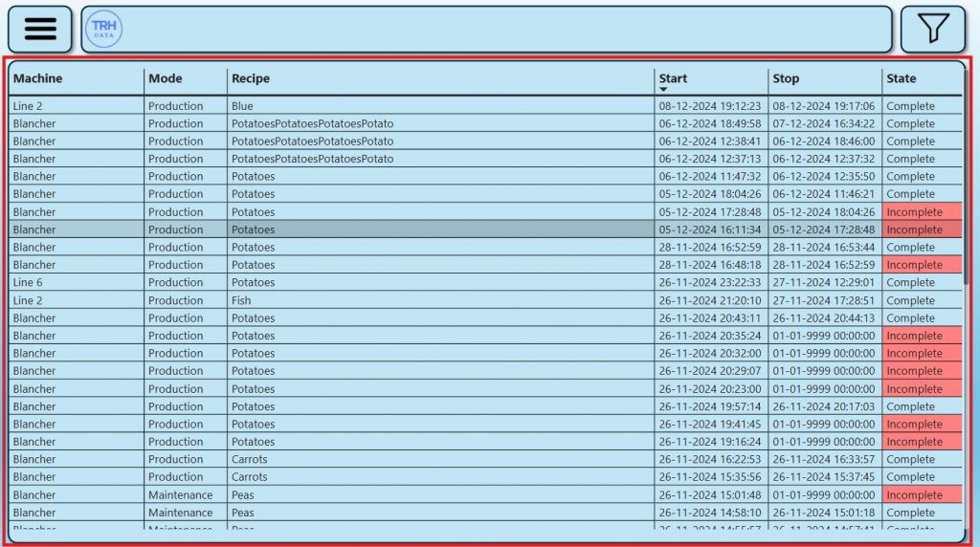Click highlighted row started 05-12-2024 16:11:34
The image size is (980, 547).
pos(383,230)
